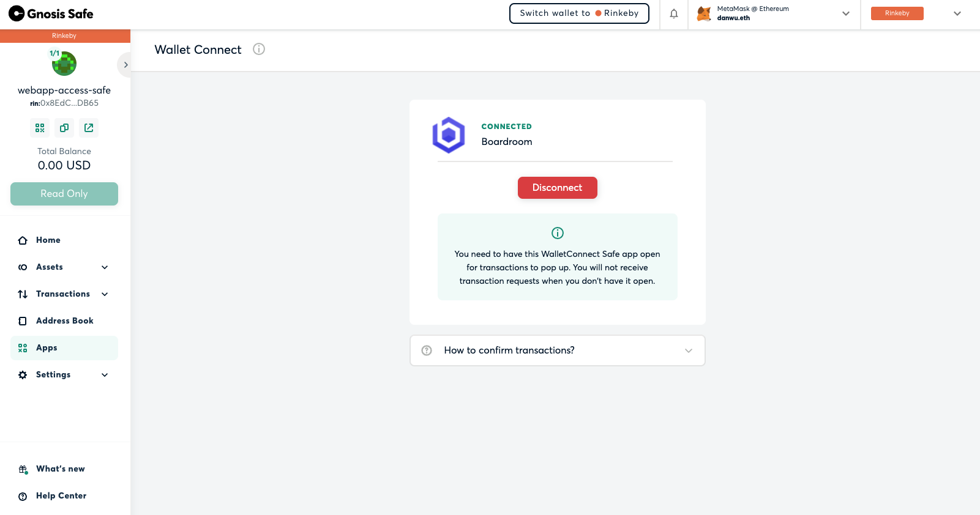
Task: Show the Safe QR code
Action: coord(40,128)
